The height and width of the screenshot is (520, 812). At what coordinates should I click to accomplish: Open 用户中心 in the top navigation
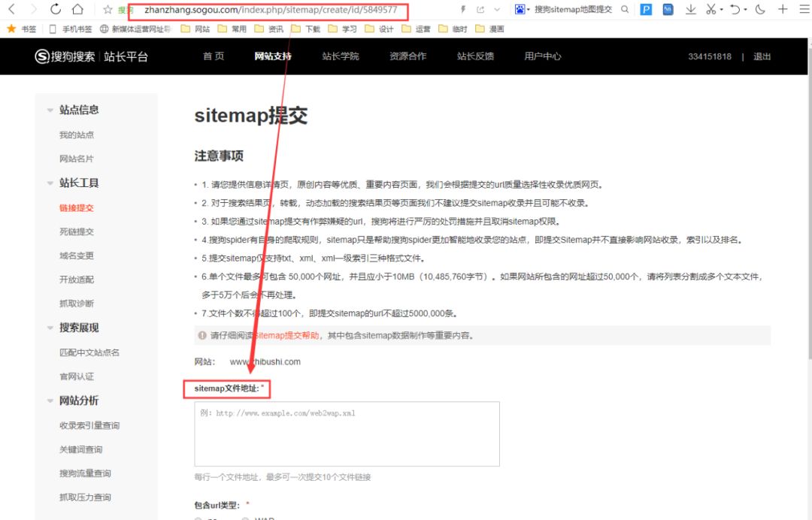[x=542, y=56]
